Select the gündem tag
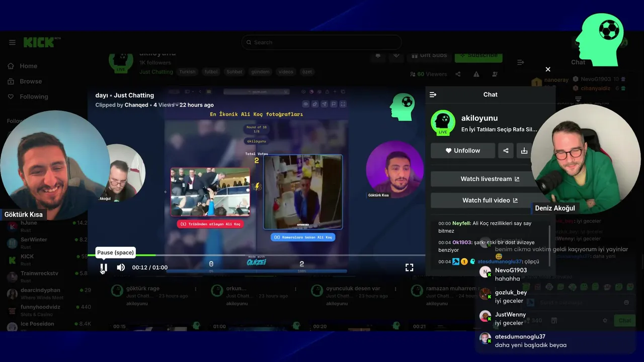Image resolution: width=644 pixels, height=362 pixels. (261, 72)
